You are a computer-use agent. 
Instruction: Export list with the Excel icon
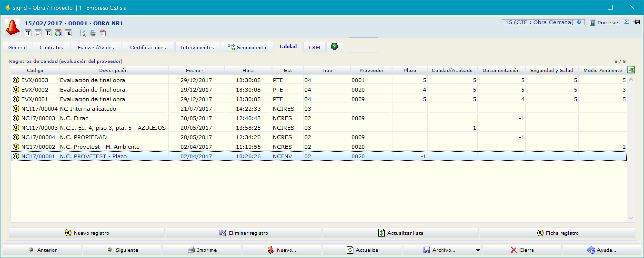pyautogui.click(x=631, y=70)
